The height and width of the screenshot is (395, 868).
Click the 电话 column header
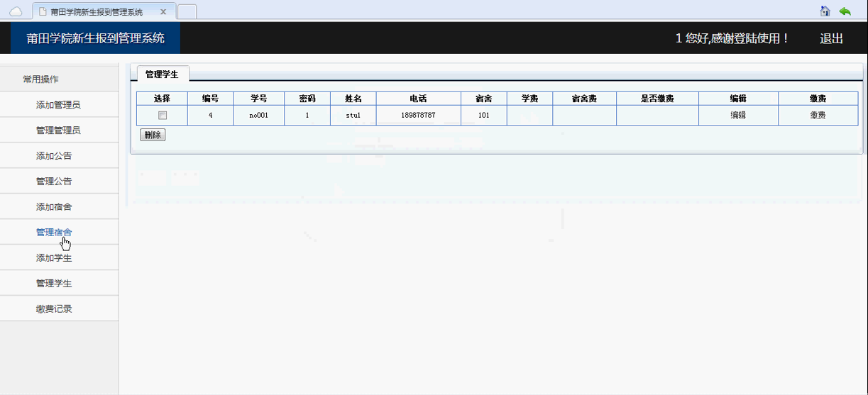pyautogui.click(x=419, y=99)
